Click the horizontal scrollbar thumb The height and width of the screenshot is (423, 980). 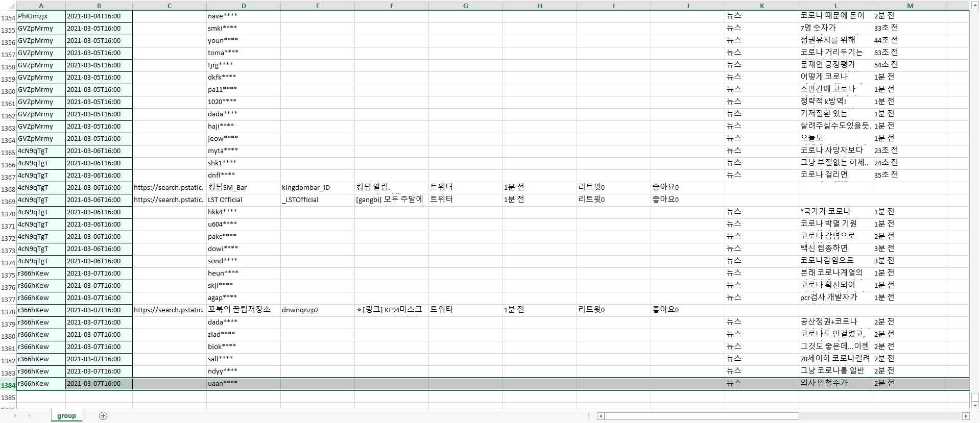point(701,416)
